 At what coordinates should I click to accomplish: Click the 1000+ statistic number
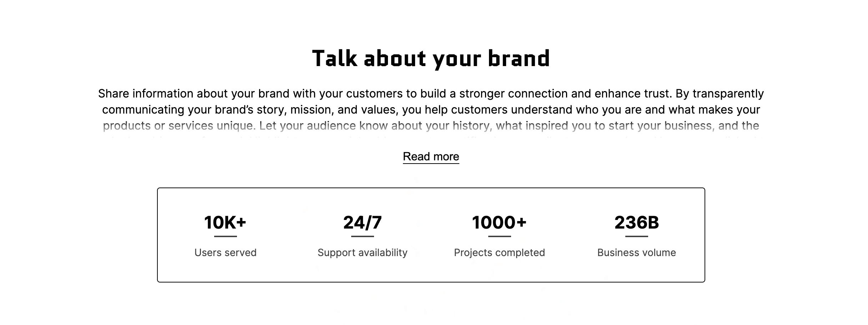(499, 222)
